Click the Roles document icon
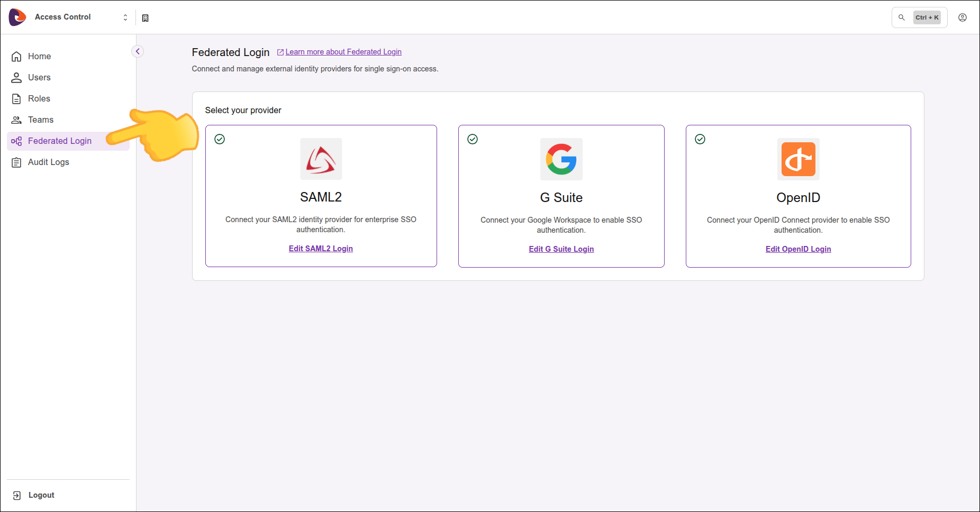The image size is (980, 512). [x=16, y=98]
